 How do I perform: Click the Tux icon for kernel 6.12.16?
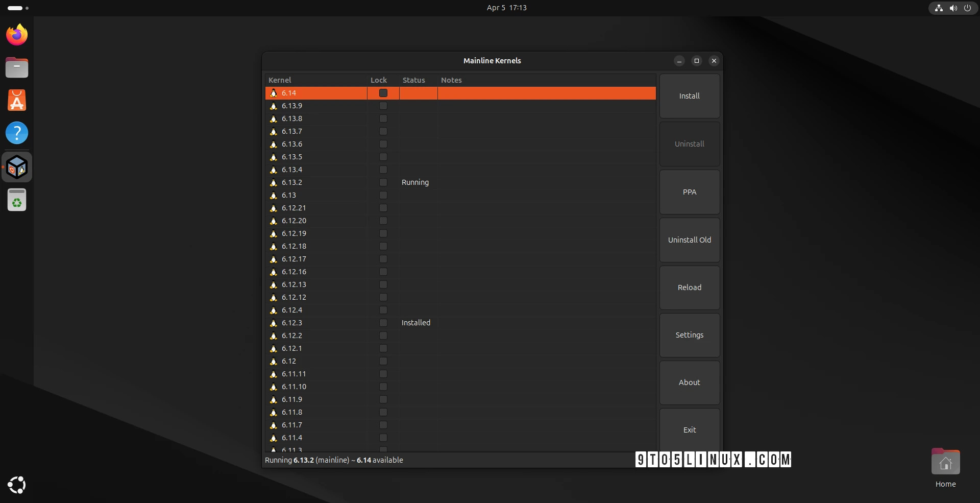[x=274, y=272]
